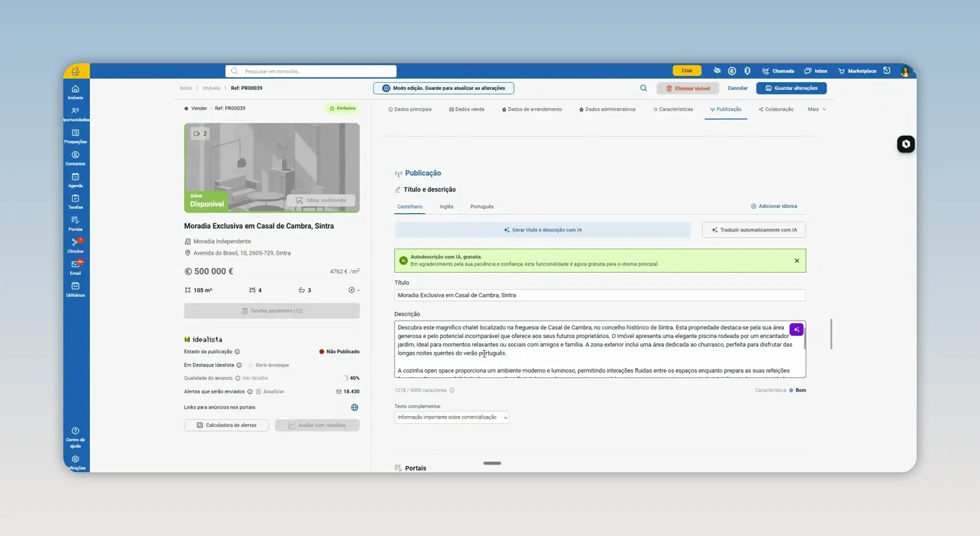
Task: Open the Email sidebar icon
Action: 75,267
